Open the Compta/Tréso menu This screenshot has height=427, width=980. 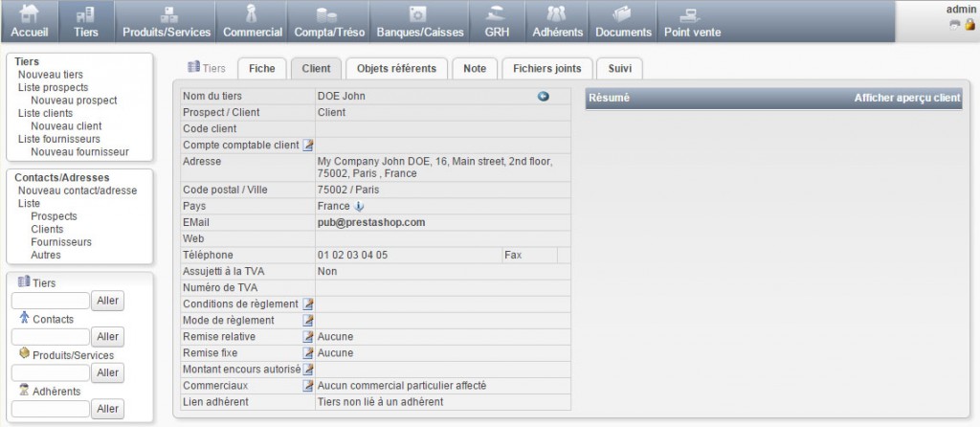click(x=328, y=22)
